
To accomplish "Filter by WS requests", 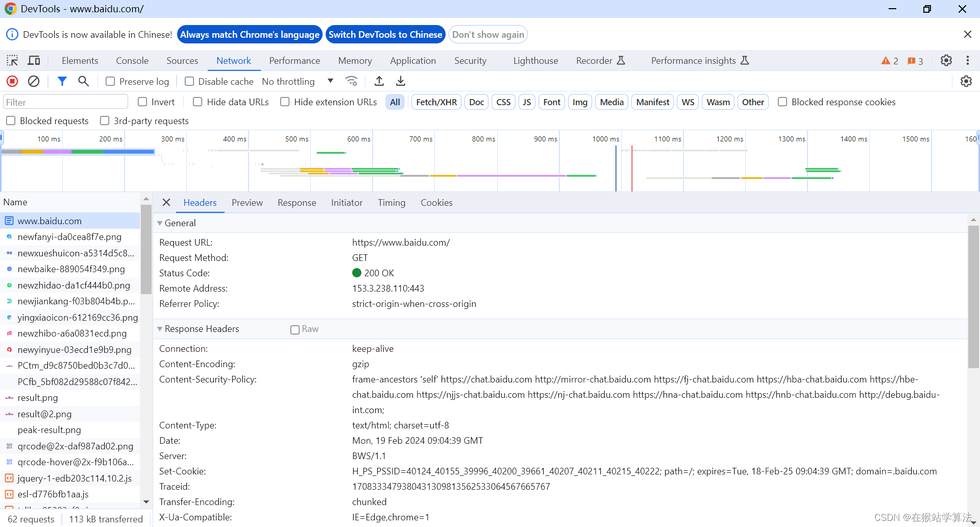I will [x=688, y=102].
